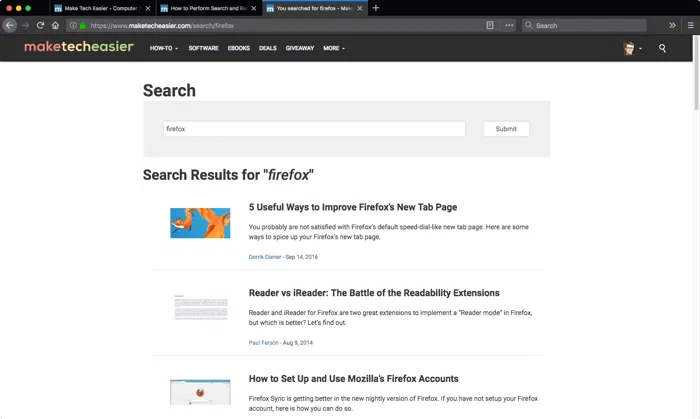Click the 'Sep 14, 2016' date text
This screenshot has height=419, width=700.
(x=302, y=257)
